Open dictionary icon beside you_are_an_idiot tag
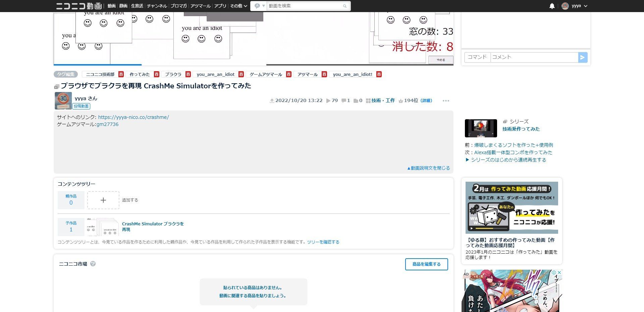Screen dimensions: 644x312 coord(241,74)
